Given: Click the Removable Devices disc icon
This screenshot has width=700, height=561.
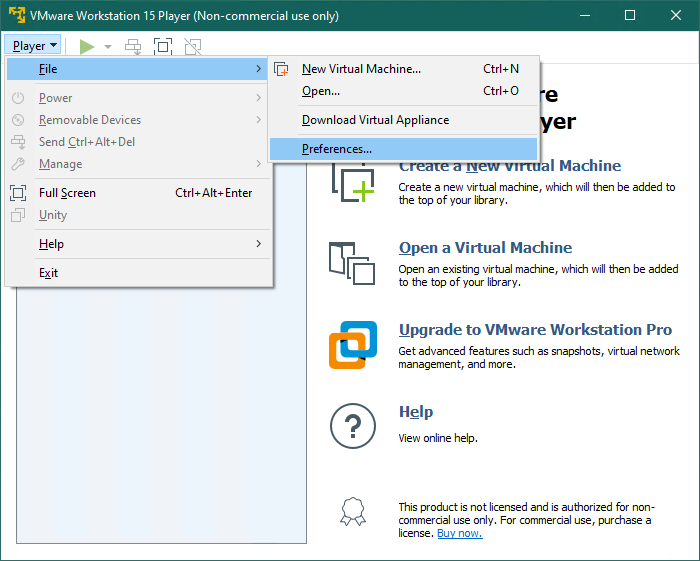Looking at the screenshot, I should coord(18,120).
